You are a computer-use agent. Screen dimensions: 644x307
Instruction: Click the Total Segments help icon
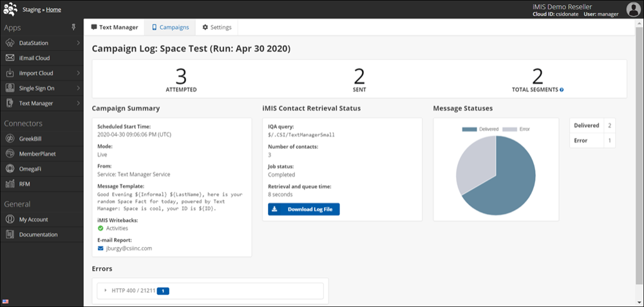pos(562,90)
